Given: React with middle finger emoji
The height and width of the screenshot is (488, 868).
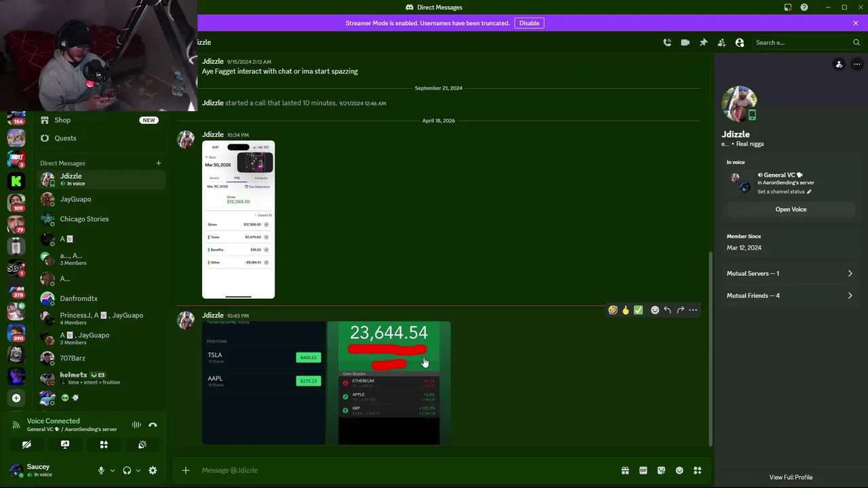Looking at the screenshot, I should 626,310.
